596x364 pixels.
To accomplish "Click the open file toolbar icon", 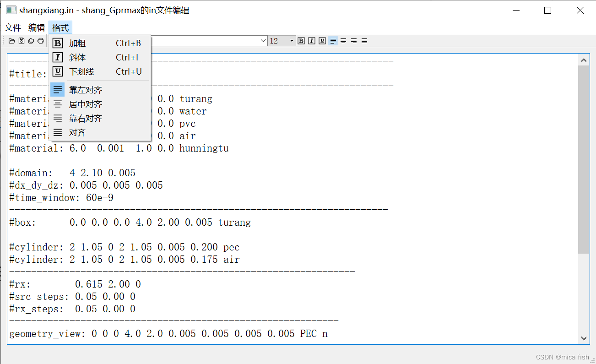I will [12, 41].
